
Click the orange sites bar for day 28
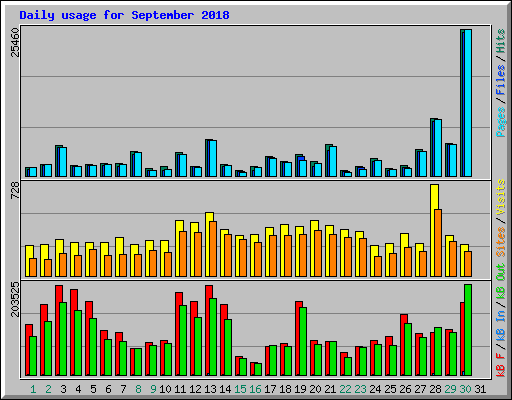coord(438,243)
